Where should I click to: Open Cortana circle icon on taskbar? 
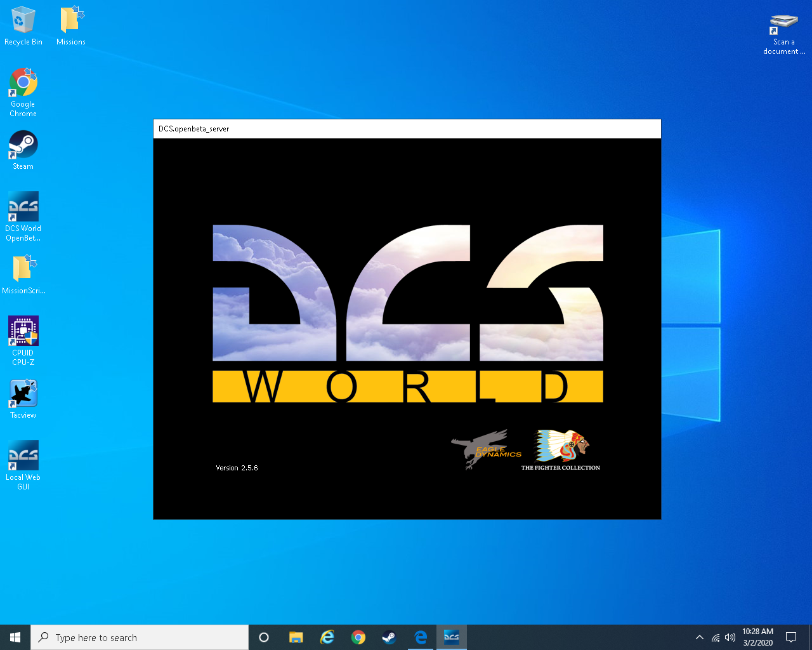click(264, 637)
